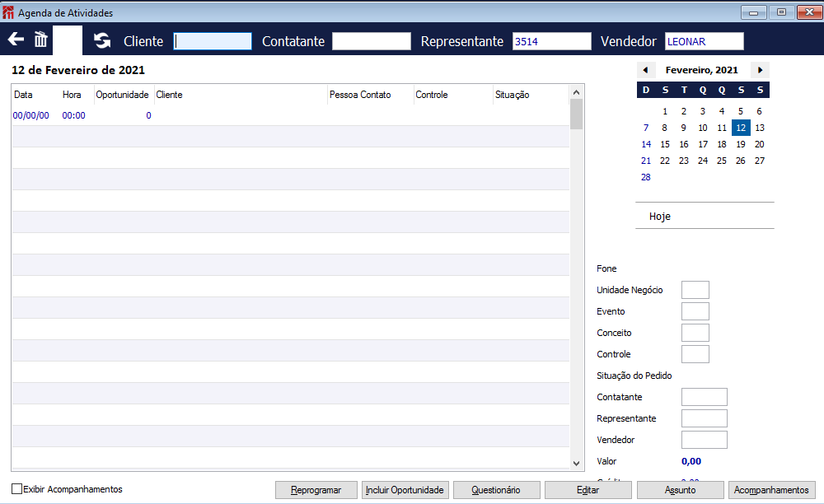This screenshot has height=504, width=824.
Task: Click the 00:00 hour cell
Action: pyautogui.click(x=73, y=115)
